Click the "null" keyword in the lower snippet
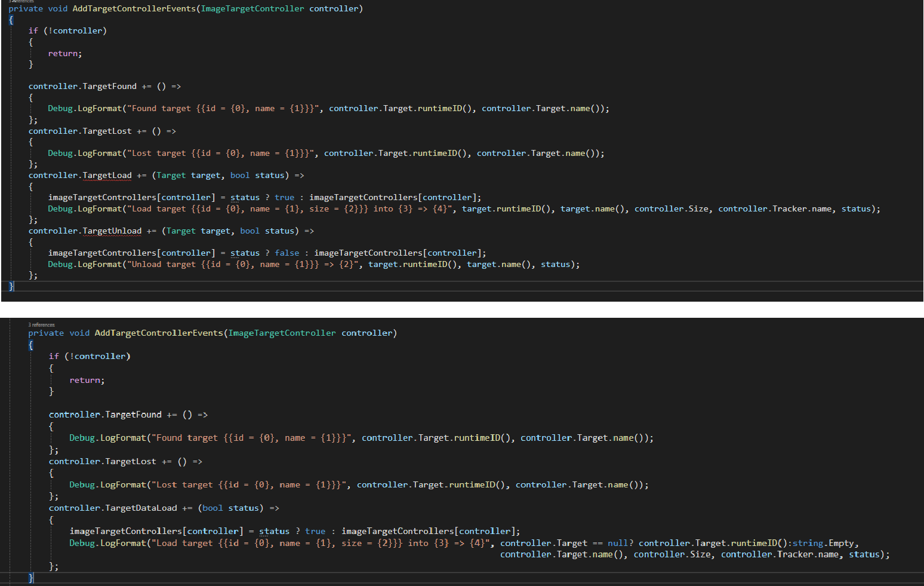The image size is (924, 586). point(618,544)
